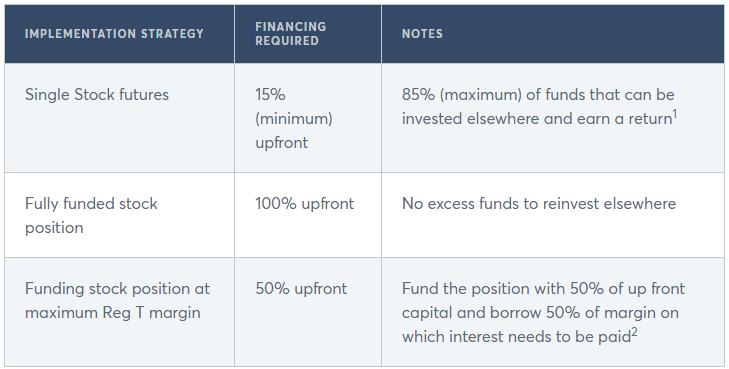Screen dimensions: 729x369
Task: Select the Single Stock futures cell
Action: pos(119,118)
